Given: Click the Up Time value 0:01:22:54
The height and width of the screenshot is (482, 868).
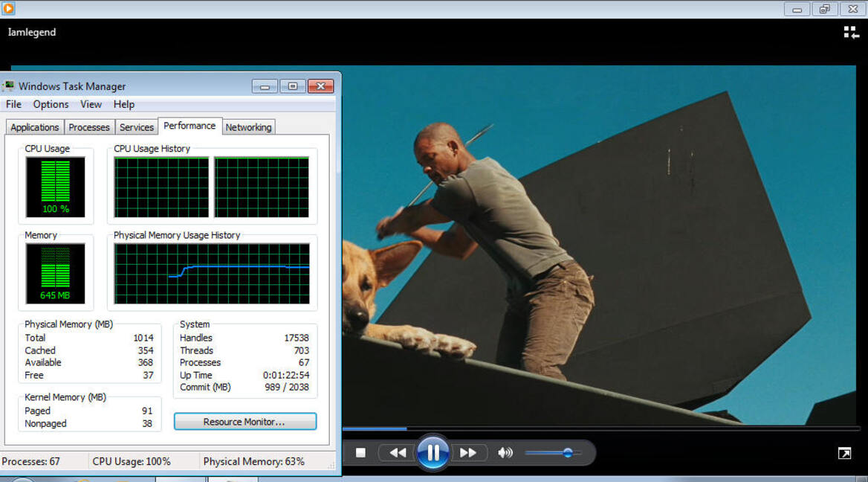Looking at the screenshot, I should coord(285,375).
